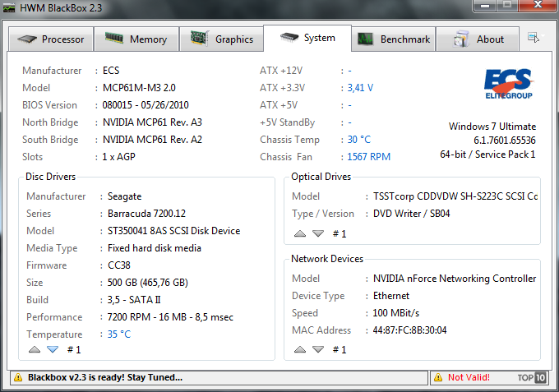
Task: Open the Benchmark tab
Action: point(394,39)
